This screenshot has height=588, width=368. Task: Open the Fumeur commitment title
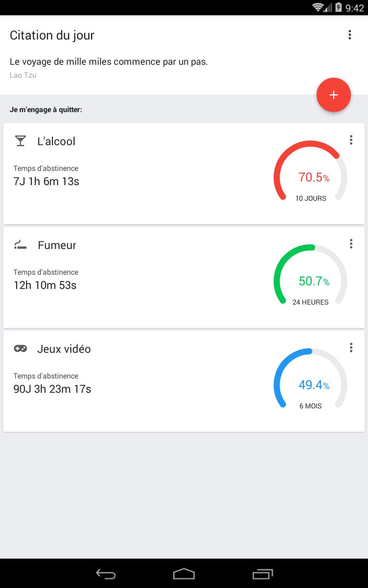tap(57, 245)
